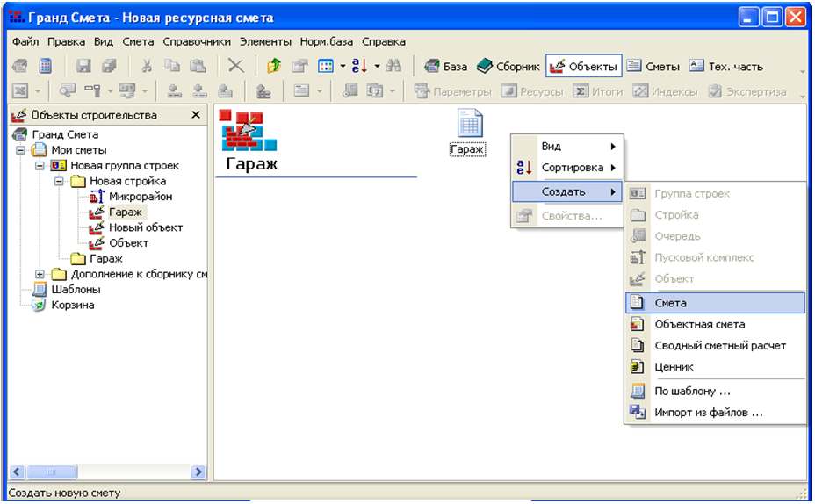Click the Объекты toolbar button

(x=584, y=66)
